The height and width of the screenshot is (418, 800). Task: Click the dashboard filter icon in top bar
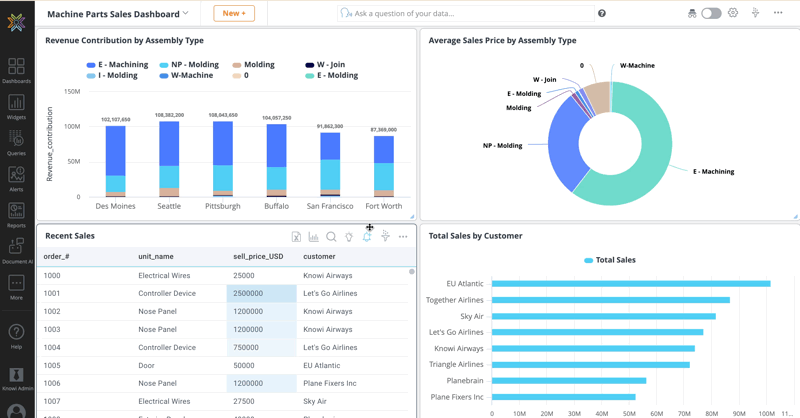[755, 13]
